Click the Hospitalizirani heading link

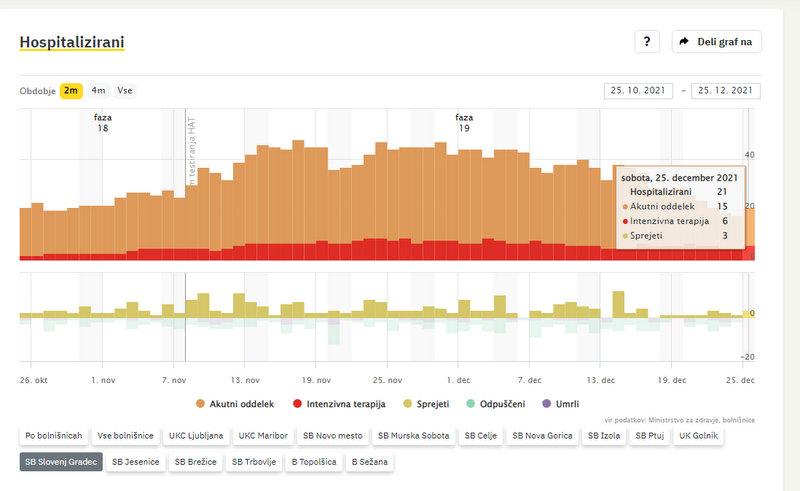pos(71,42)
